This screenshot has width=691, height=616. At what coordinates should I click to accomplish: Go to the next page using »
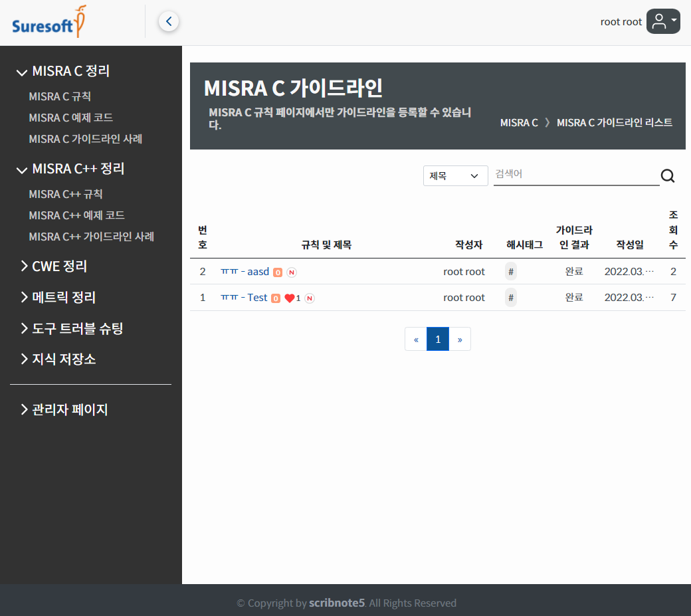point(460,340)
